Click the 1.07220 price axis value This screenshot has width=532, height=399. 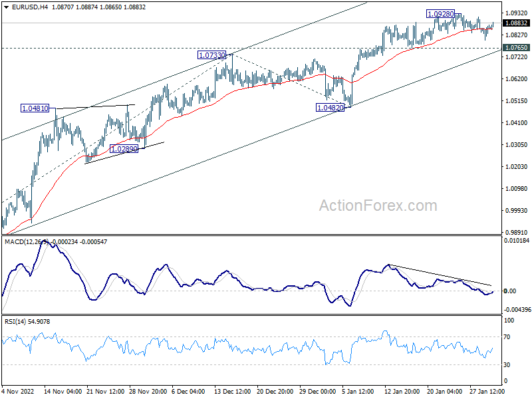[x=517, y=57]
